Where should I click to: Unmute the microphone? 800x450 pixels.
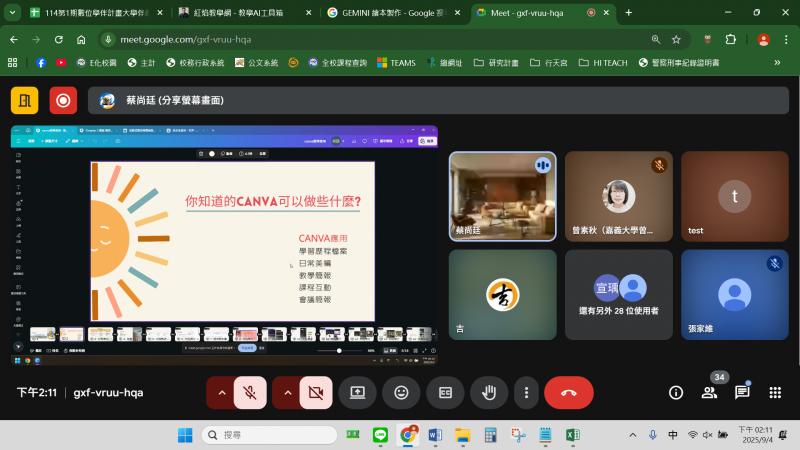pyautogui.click(x=250, y=393)
